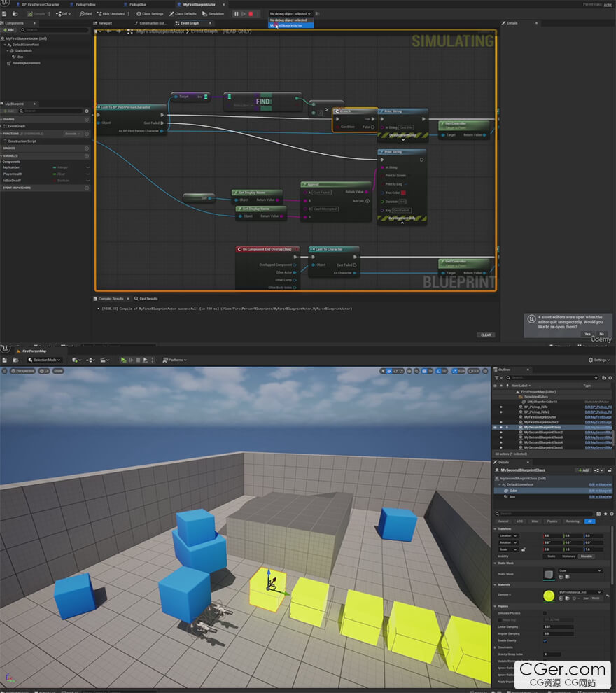Viewport: 616px width, 693px height.
Task: Toggle the Lit view mode button
Action: 45,371
